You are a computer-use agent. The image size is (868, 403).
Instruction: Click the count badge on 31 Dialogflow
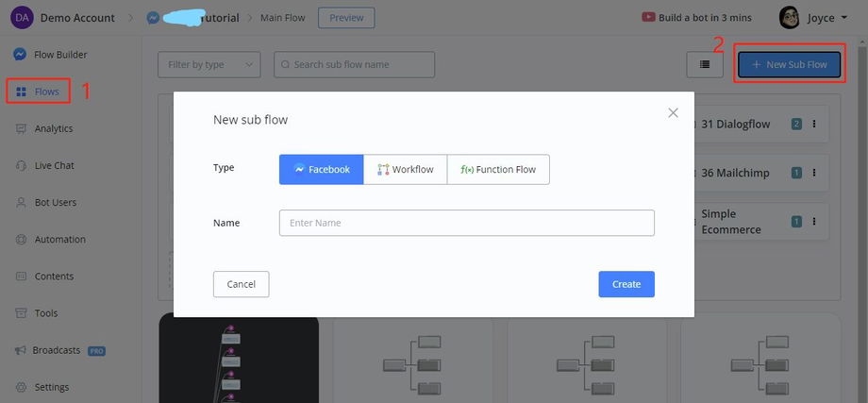tap(796, 124)
